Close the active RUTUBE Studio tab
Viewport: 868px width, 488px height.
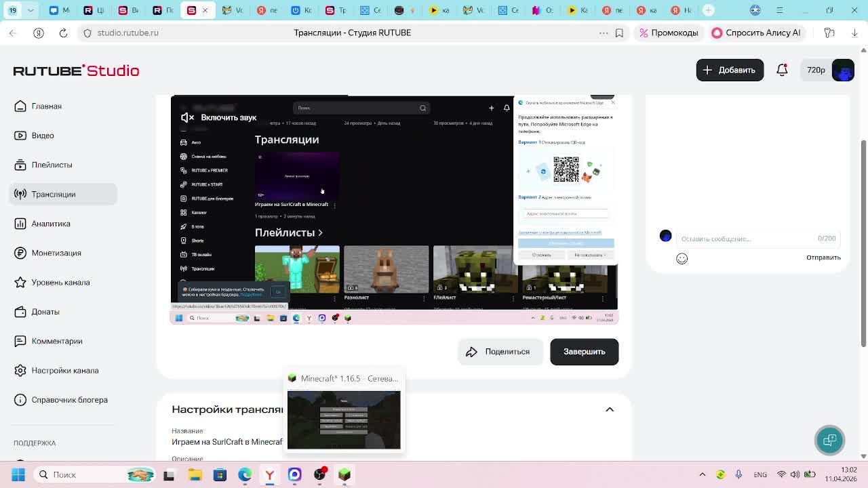(x=205, y=10)
